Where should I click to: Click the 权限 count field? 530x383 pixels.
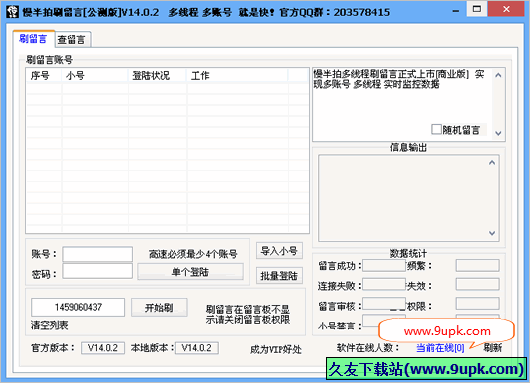click(477, 304)
